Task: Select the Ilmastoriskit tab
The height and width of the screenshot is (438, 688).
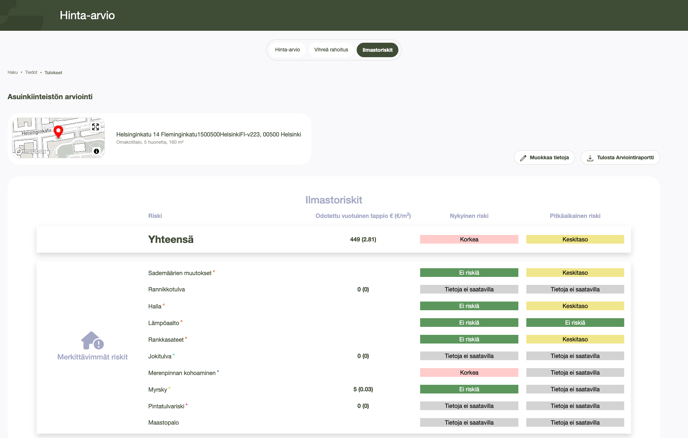Action: [x=377, y=50]
